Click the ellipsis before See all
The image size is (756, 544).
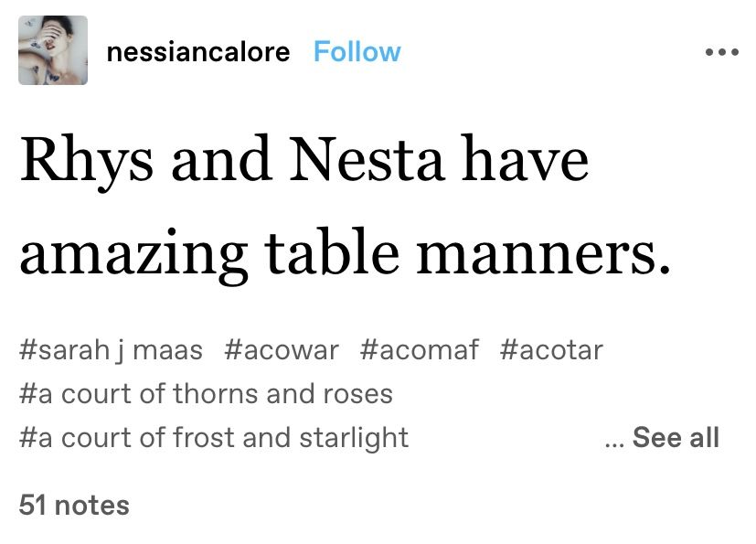click(x=613, y=440)
